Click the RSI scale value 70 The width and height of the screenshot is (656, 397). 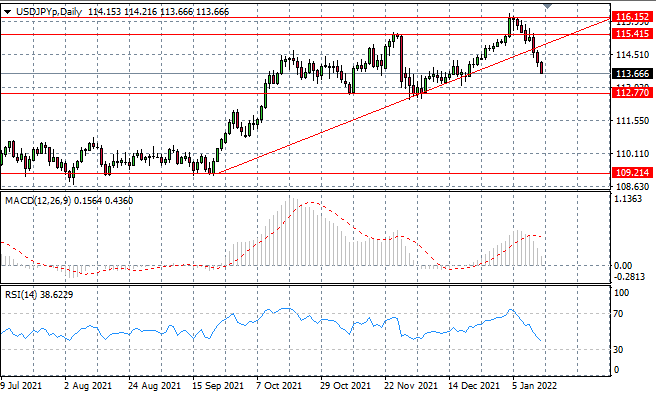[618, 313]
